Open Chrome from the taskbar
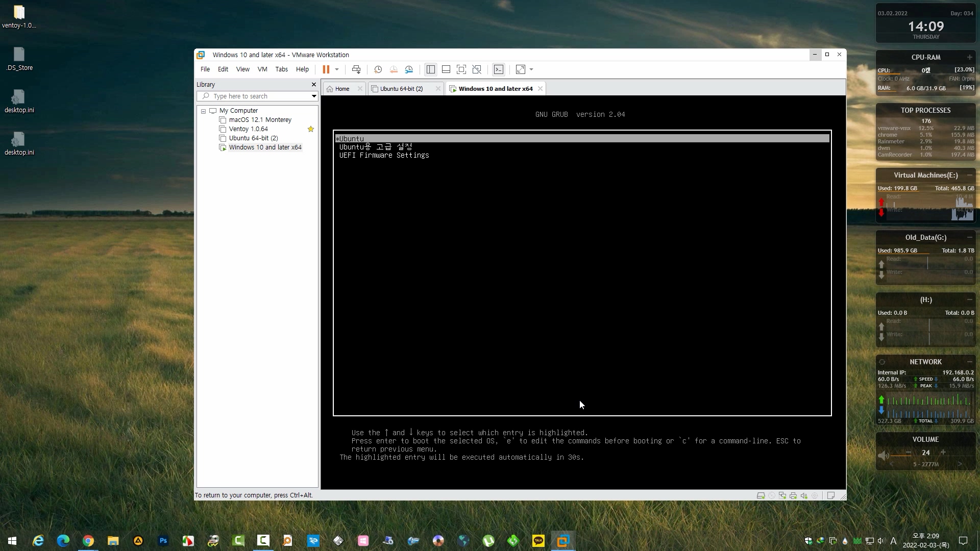The image size is (980, 551). [88, 541]
